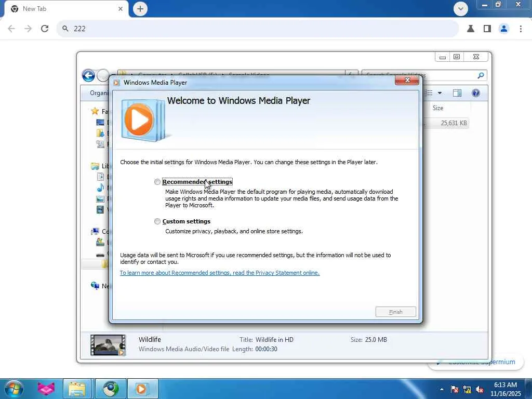This screenshot has width=532, height=399.
Task: Click the Wildlife in HD title value
Action: (274, 340)
